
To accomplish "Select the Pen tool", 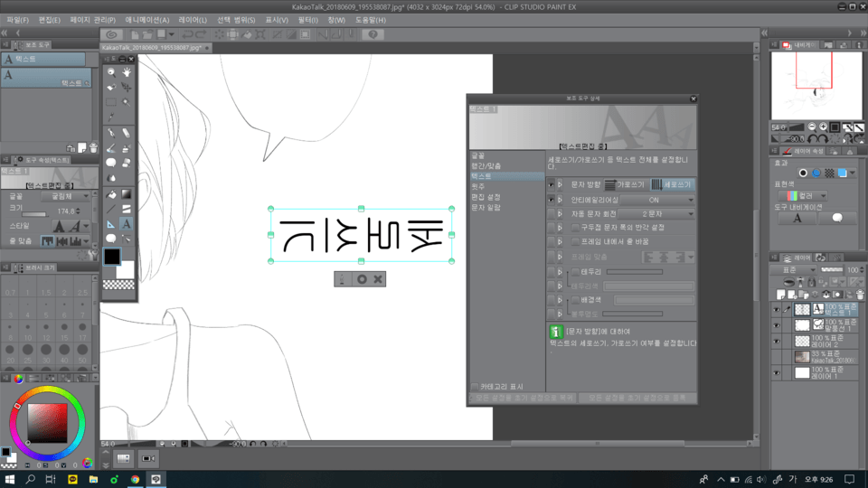I will (111, 133).
